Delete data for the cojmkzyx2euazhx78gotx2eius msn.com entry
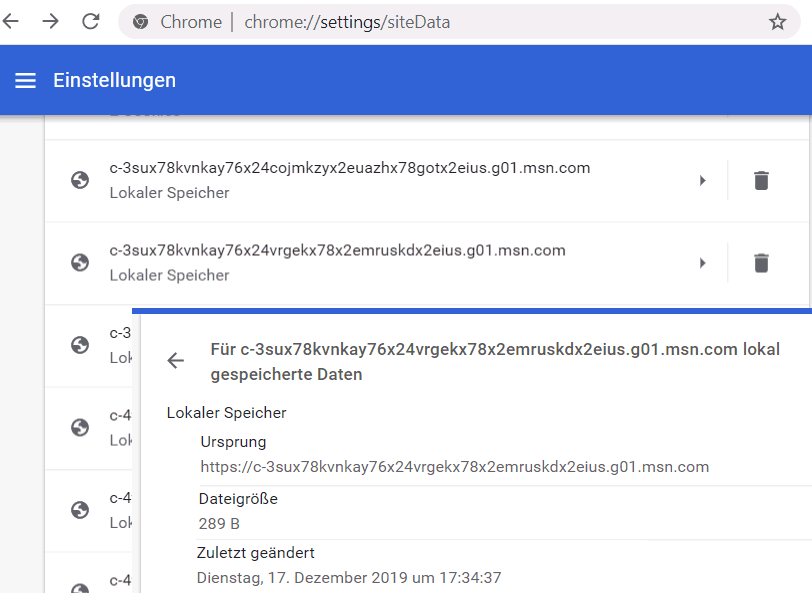Screen dimensions: 812x593 (761, 180)
